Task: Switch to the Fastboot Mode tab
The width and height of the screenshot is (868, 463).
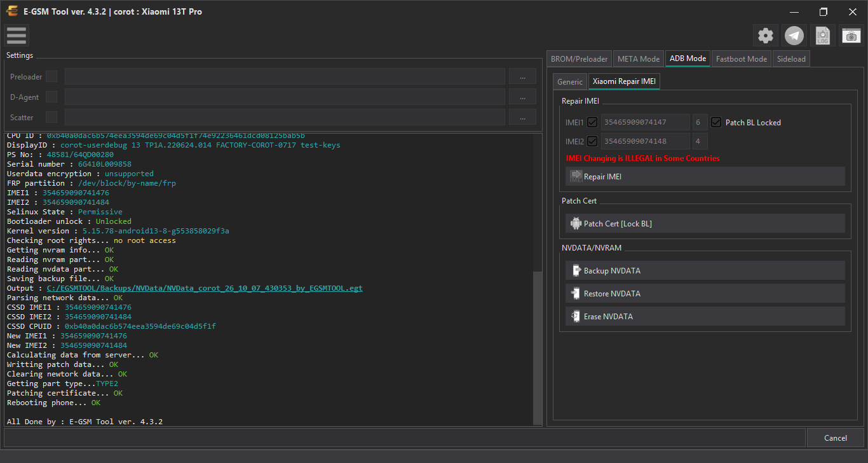Action: [x=742, y=59]
